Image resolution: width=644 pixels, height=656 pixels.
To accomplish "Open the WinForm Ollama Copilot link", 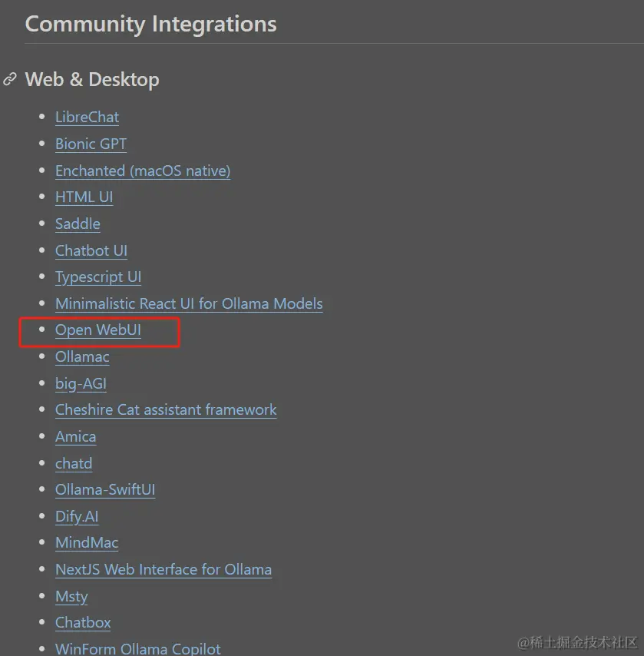I will click(x=138, y=649).
